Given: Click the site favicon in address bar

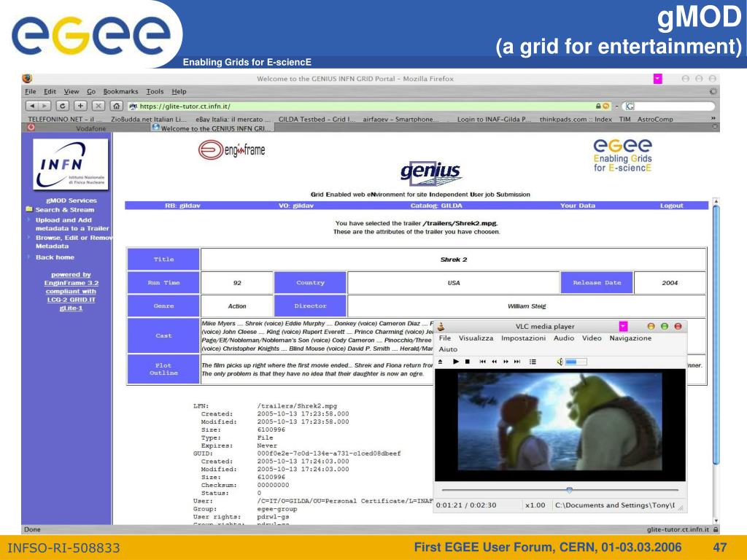Looking at the screenshot, I should tap(133, 106).
